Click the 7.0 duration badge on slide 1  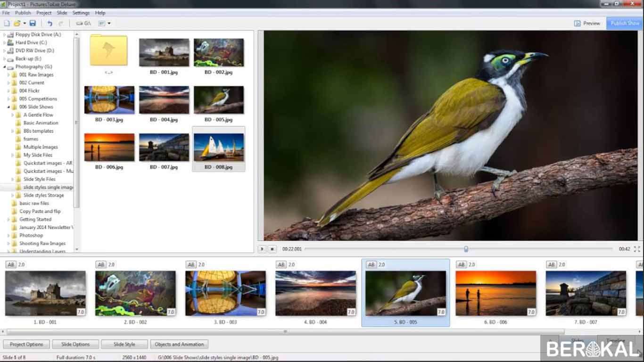click(81, 312)
